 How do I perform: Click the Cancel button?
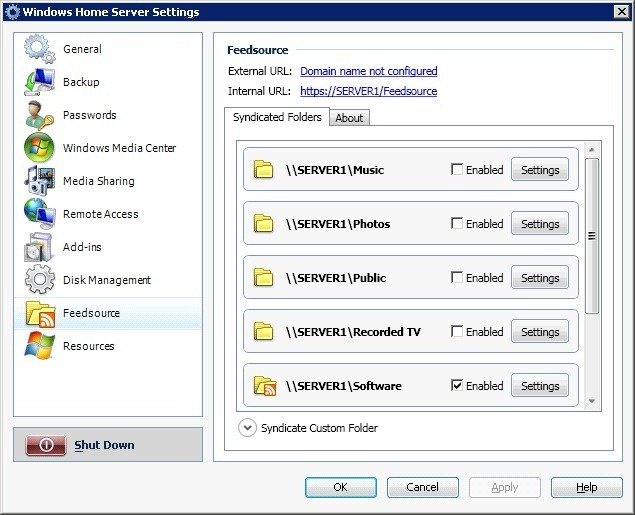point(422,487)
